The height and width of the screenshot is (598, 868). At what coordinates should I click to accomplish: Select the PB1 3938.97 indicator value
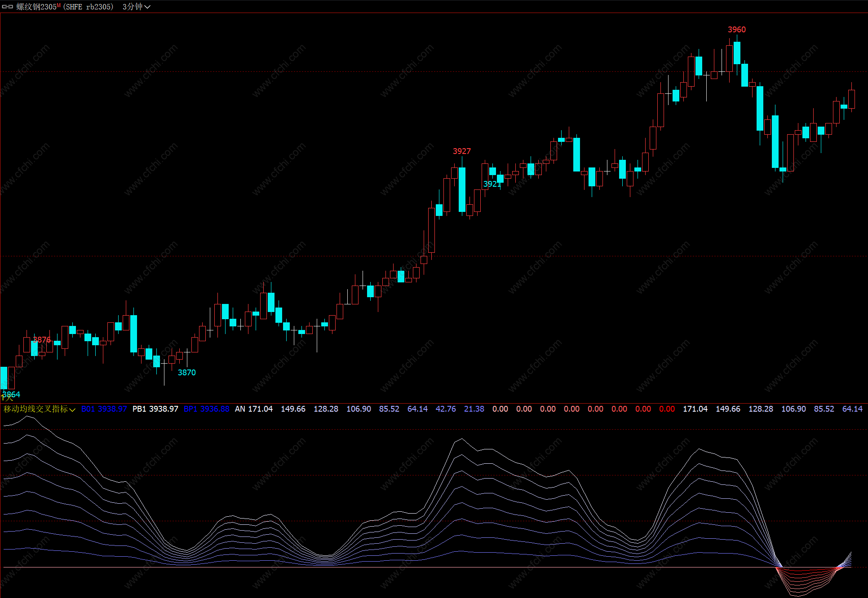coord(155,409)
